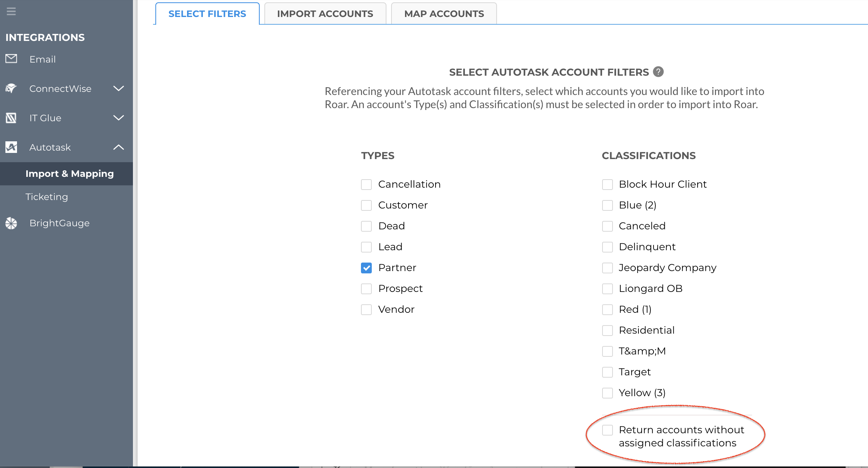Expand the IT Glue menu chevron
The image size is (868, 468).
119,118
